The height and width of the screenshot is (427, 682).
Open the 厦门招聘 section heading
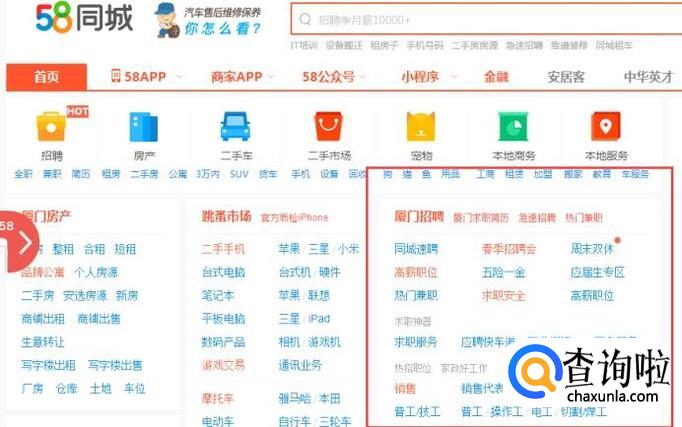[x=419, y=216]
